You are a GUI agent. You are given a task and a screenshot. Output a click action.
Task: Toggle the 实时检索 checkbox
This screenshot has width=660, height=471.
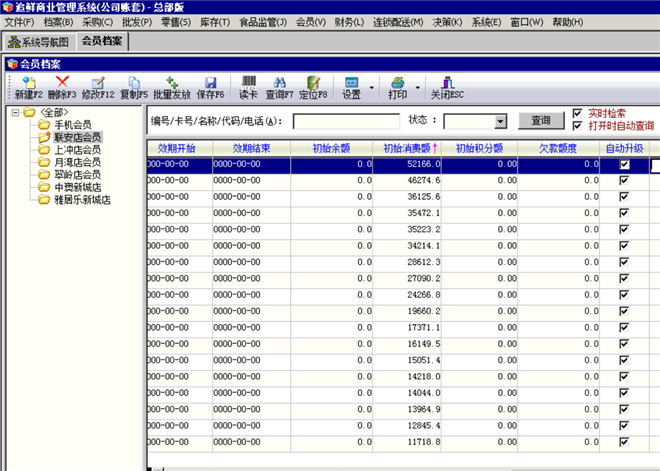click(x=577, y=114)
